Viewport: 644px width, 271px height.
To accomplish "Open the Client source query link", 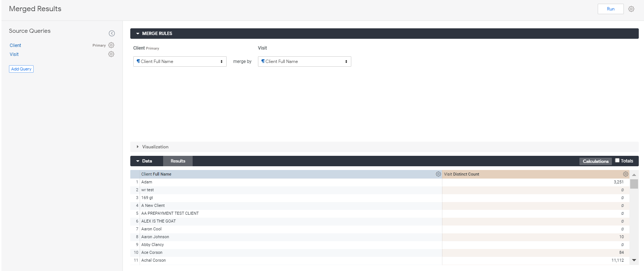I will pyautogui.click(x=15, y=45).
